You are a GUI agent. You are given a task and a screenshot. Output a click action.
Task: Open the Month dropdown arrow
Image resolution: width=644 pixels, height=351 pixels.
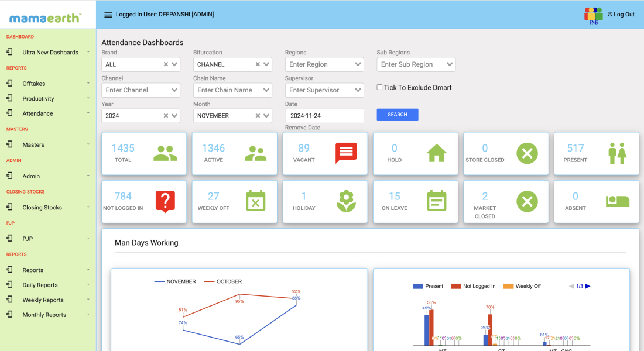(266, 116)
